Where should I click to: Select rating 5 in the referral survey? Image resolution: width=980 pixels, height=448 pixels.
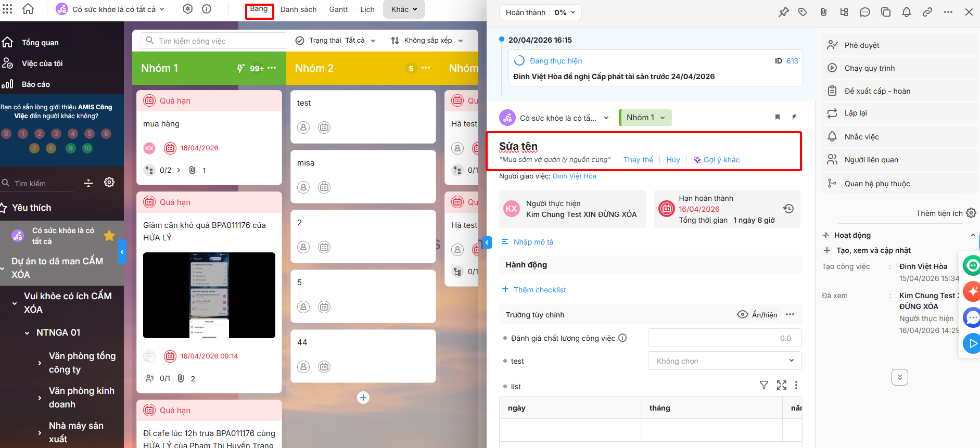click(x=90, y=134)
